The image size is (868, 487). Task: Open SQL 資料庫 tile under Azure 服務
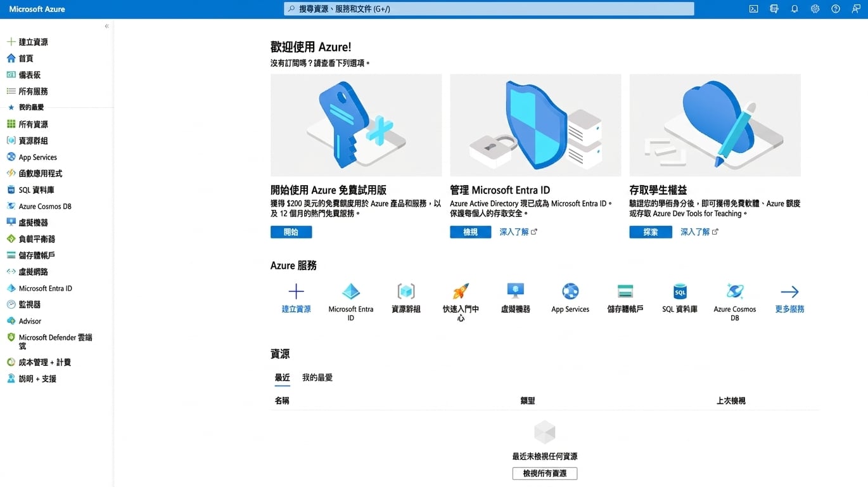pos(680,298)
